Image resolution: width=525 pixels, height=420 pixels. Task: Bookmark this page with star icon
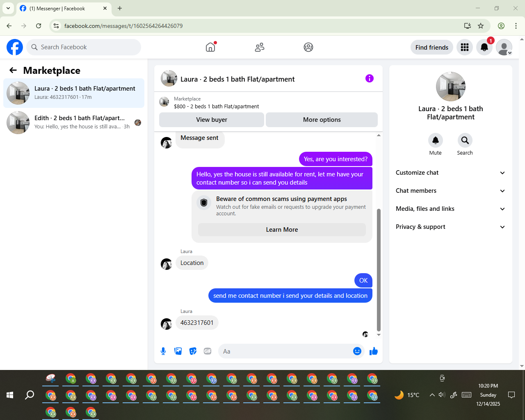click(481, 26)
